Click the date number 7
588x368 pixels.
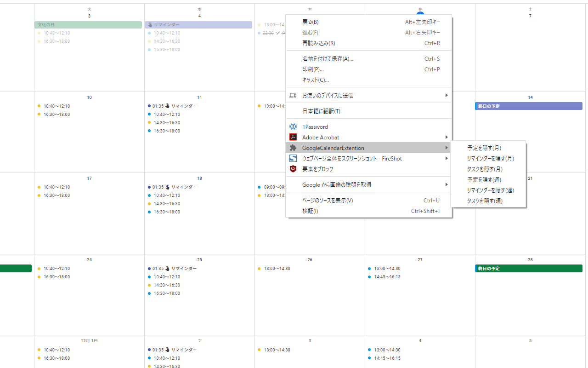(530, 16)
